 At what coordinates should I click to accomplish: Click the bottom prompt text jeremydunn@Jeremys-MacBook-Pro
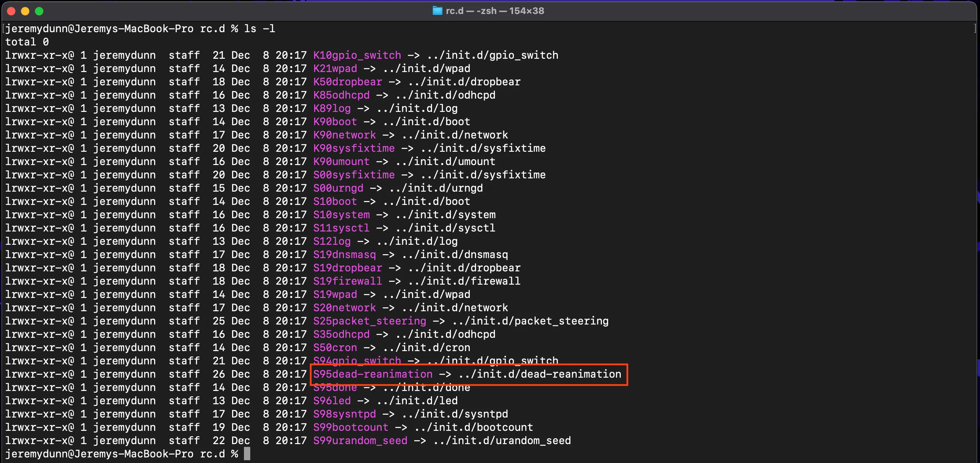[99, 454]
